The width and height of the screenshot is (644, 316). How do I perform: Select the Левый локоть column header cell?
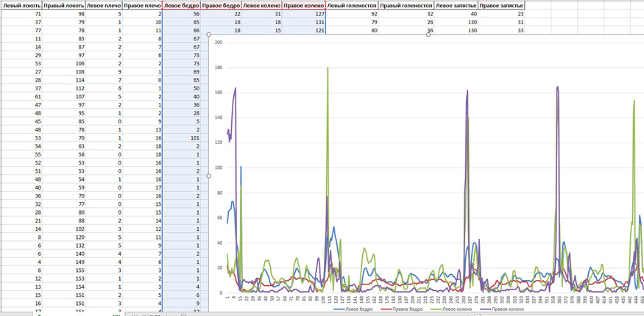tap(21, 5)
